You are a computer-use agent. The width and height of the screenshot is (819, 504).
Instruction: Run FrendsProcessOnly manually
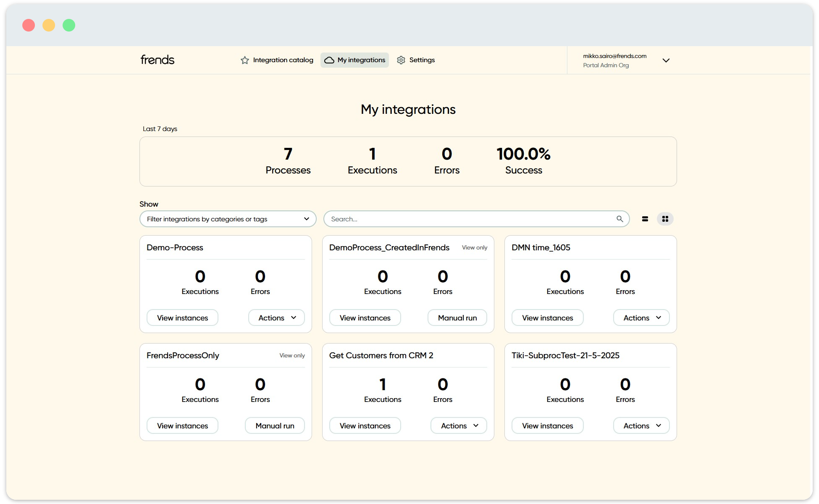[x=274, y=425]
